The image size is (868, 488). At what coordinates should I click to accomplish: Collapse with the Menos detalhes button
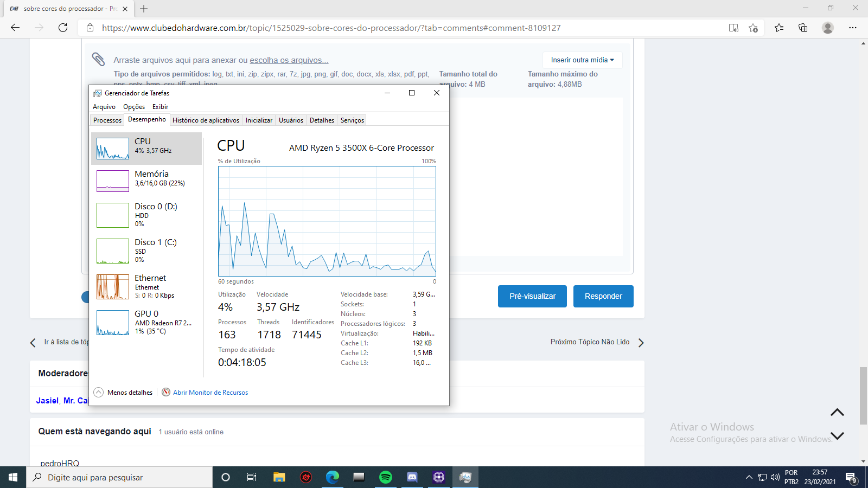click(123, 392)
